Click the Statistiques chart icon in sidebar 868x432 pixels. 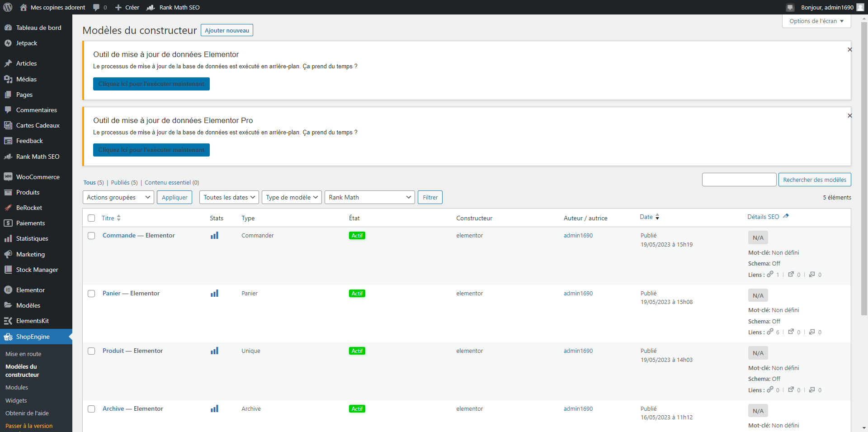(x=8, y=238)
